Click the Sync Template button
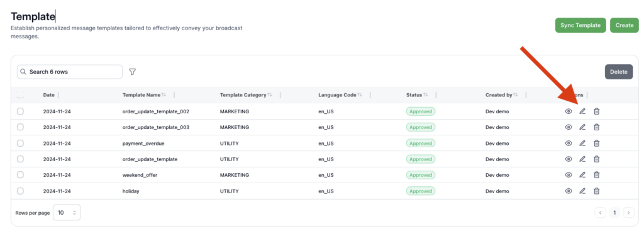This screenshot has height=243, width=644. point(580,25)
